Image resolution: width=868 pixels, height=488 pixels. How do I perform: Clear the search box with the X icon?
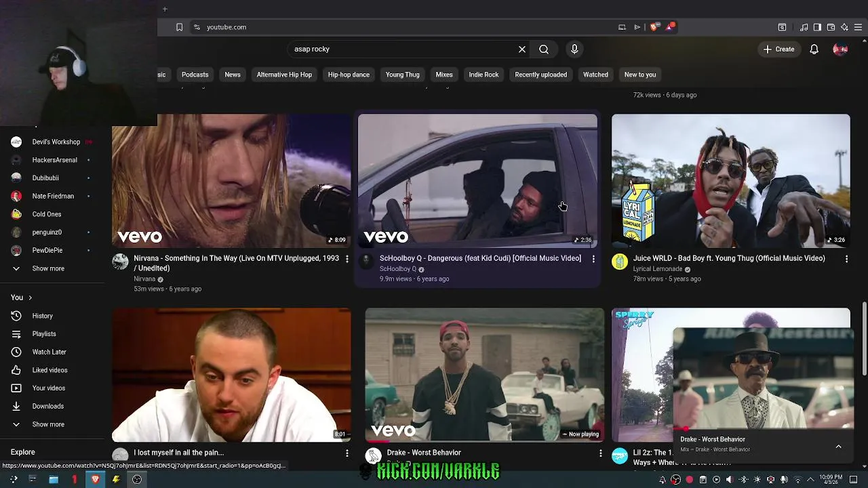click(x=522, y=49)
